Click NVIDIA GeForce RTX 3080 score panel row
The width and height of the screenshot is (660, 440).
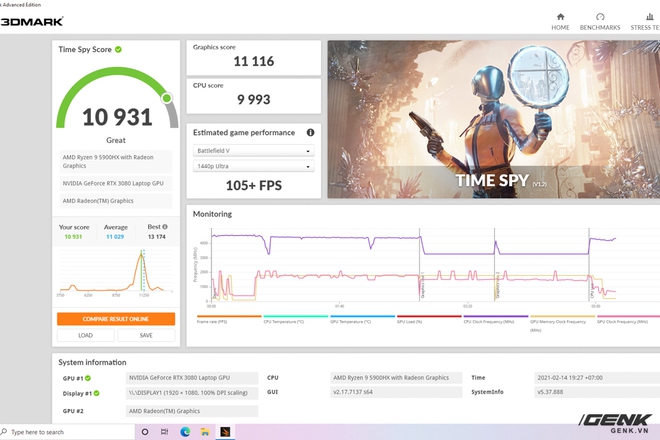pyautogui.click(x=116, y=184)
